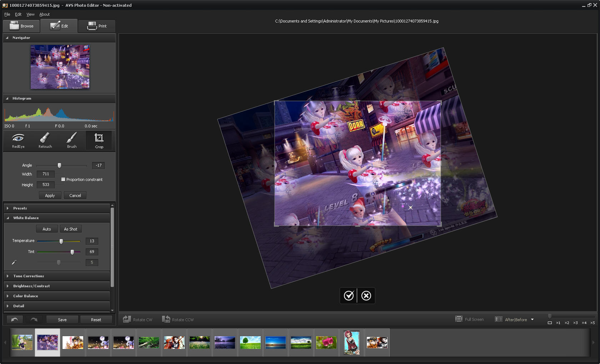
Task: Click the Height input field
Action: [46, 184]
